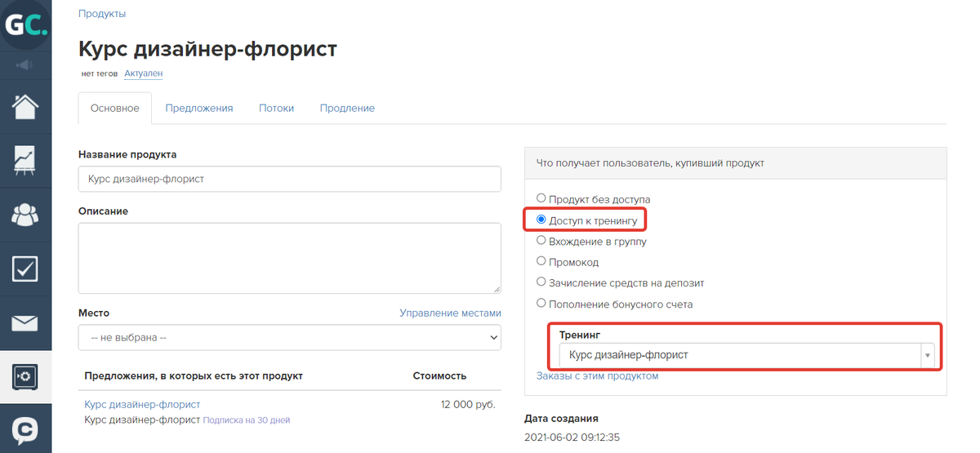Switch to the 'Предложения' tab
The height and width of the screenshot is (453, 980).
tap(198, 108)
